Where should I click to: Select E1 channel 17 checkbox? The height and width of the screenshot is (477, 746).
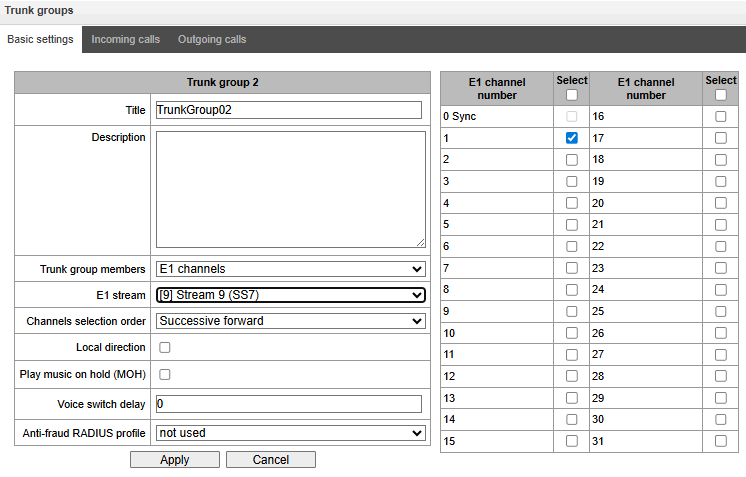[x=721, y=138]
